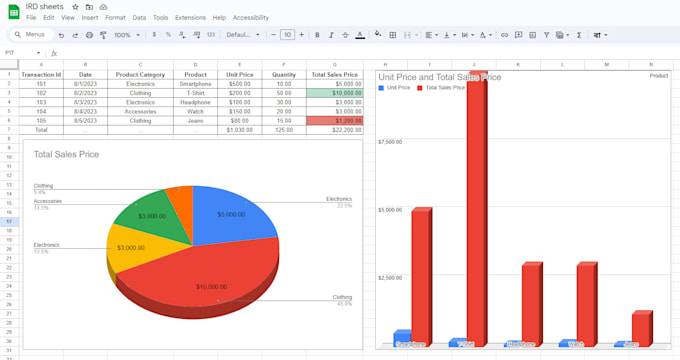Open the zoom 100% dropdown
680x360 pixels.
pyautogui.click(x=127, y=35)
